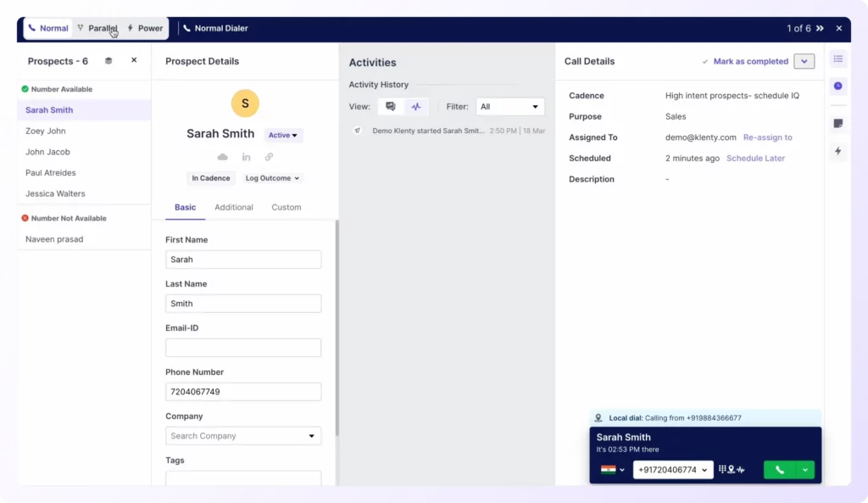Screen dimensions: 868x503
Task: Switch View to activity pulse mode
Action: tap(415, 107)
